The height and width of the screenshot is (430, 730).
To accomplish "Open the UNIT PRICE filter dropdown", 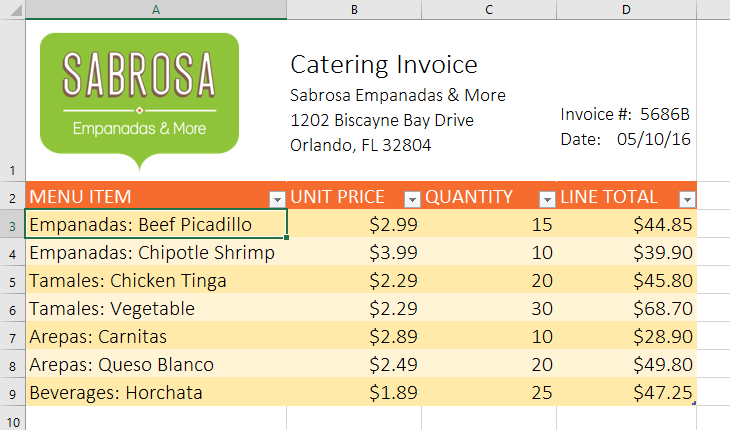I will [411, 198].
